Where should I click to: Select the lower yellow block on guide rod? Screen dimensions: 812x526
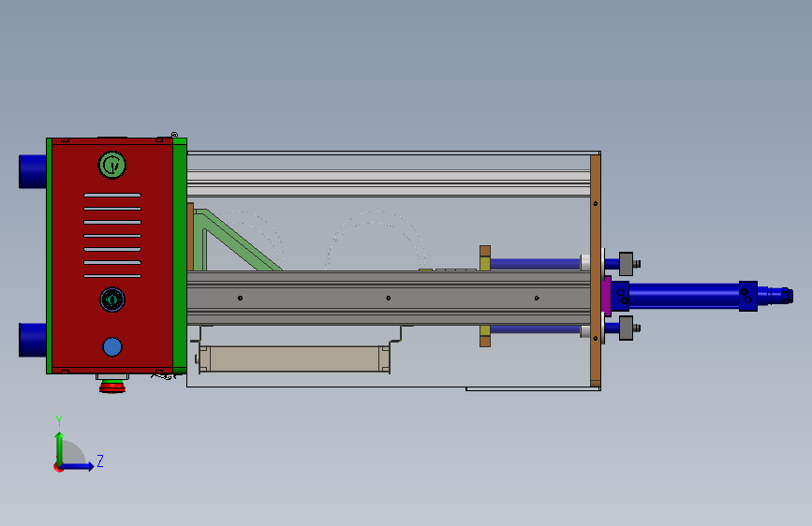485,330
